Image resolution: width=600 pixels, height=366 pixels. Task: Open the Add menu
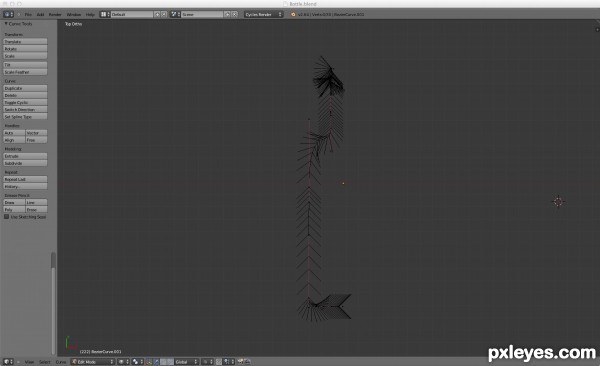(40, 15)
